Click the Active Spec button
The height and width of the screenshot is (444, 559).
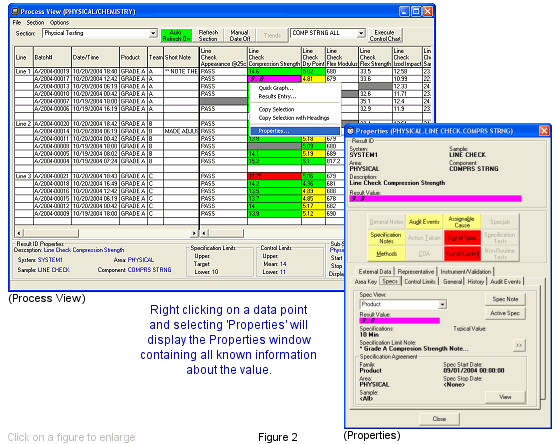tap(505, 313)
